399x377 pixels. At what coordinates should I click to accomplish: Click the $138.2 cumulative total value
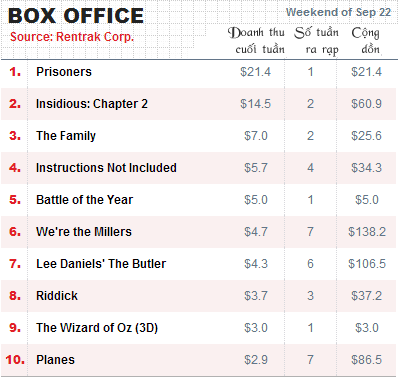pyautogui.click(x=367, y=232)
